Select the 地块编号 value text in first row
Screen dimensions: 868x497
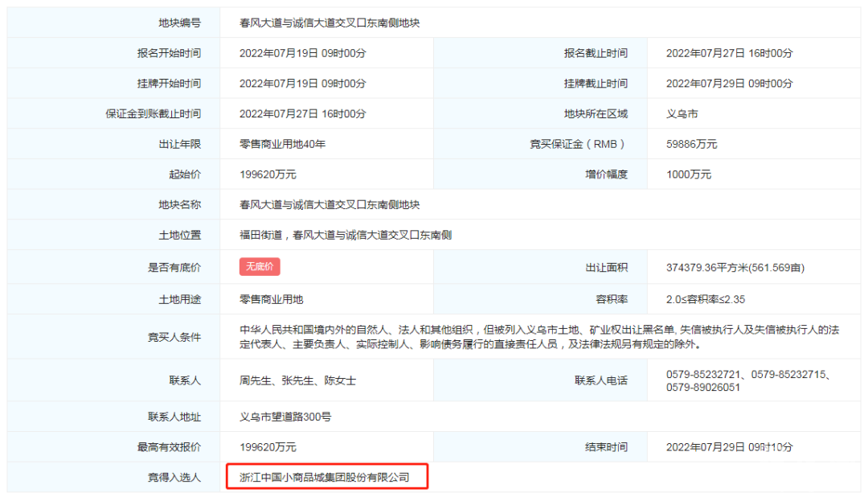(x=330, y=23)
